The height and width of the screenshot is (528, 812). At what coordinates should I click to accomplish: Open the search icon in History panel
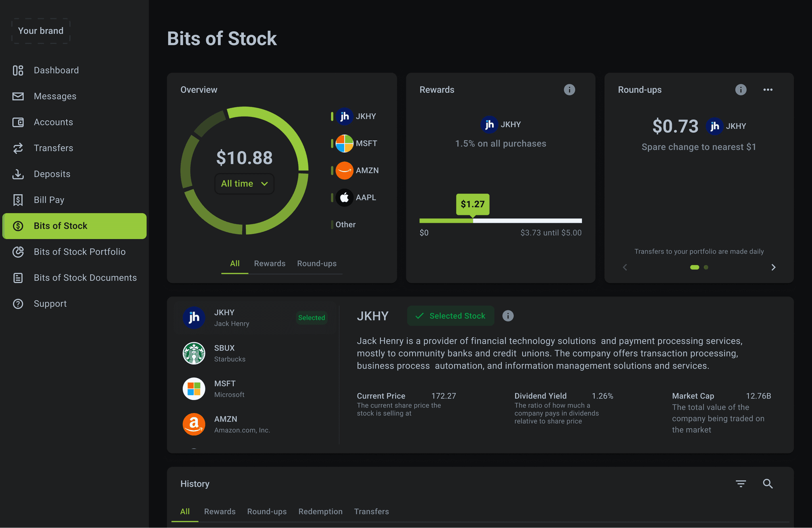768,484
